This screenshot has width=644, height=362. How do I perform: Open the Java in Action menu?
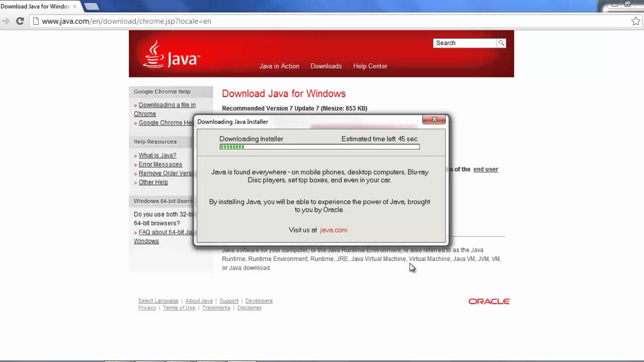(x=279, y=66)
